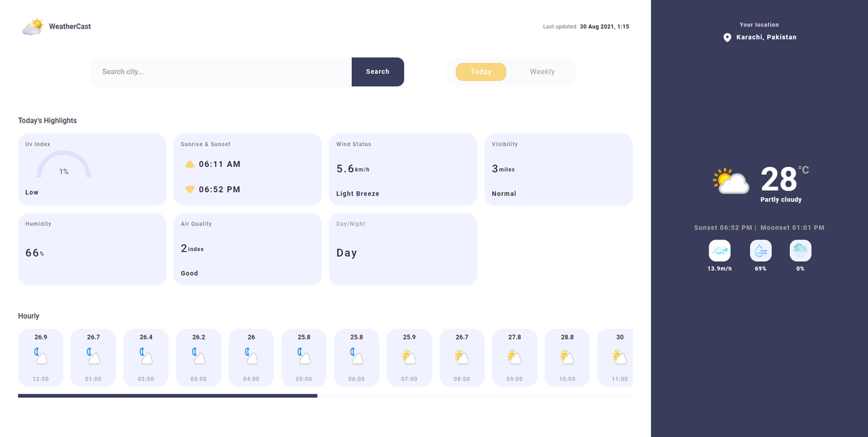Focus the Search city input field

221,72
